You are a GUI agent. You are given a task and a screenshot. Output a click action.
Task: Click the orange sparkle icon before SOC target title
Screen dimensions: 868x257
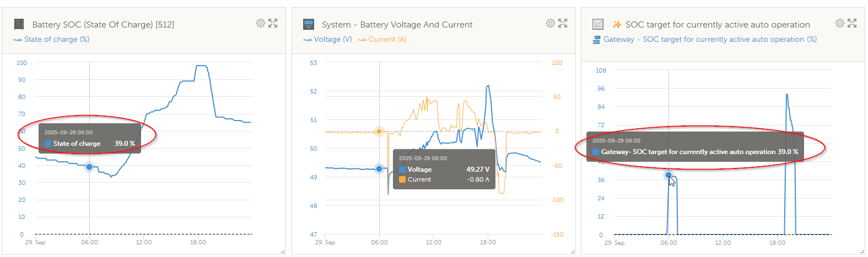[x=617, y=24]
